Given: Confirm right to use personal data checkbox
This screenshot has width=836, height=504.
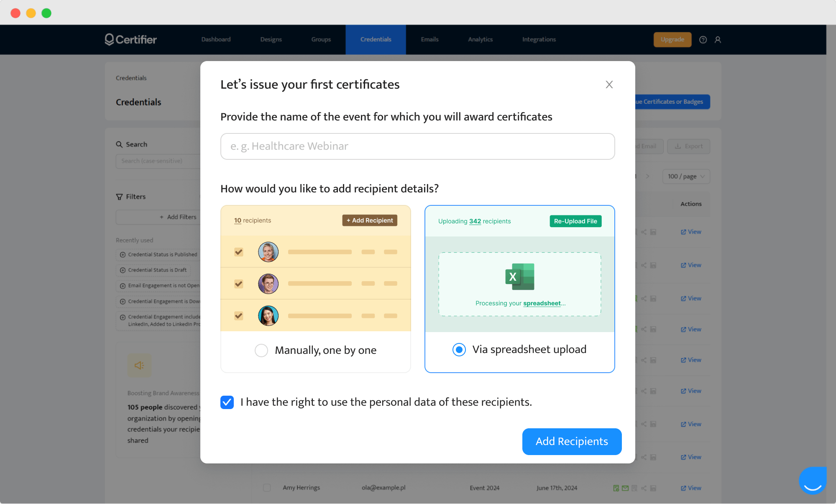Looking at the screenshot, I should pos(227,402).
